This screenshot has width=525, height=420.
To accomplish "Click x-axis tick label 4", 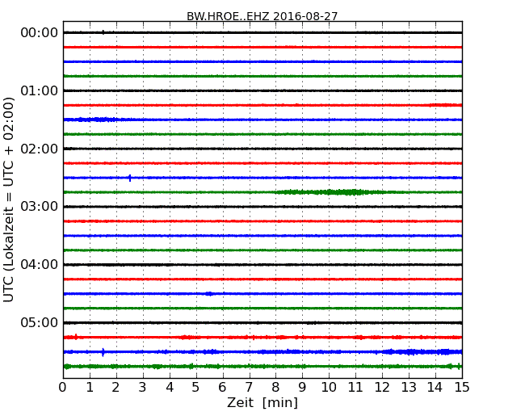I will coord(170,388).
